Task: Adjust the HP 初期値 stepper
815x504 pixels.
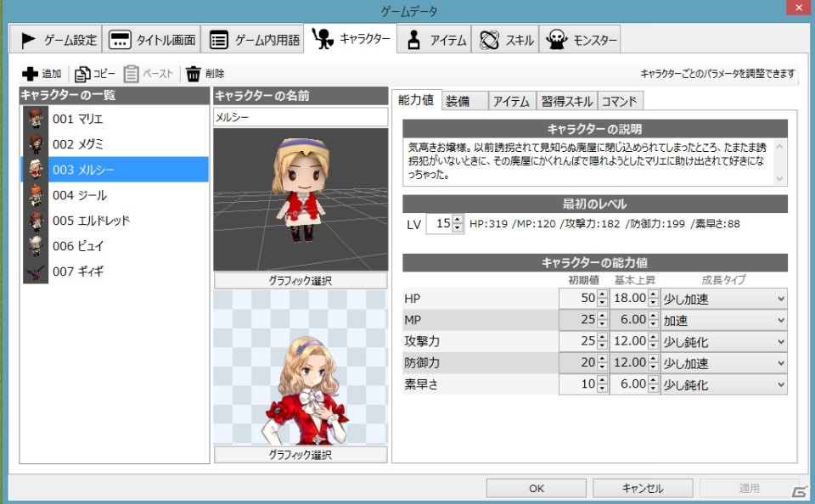Action: click(x=602, y=299)
